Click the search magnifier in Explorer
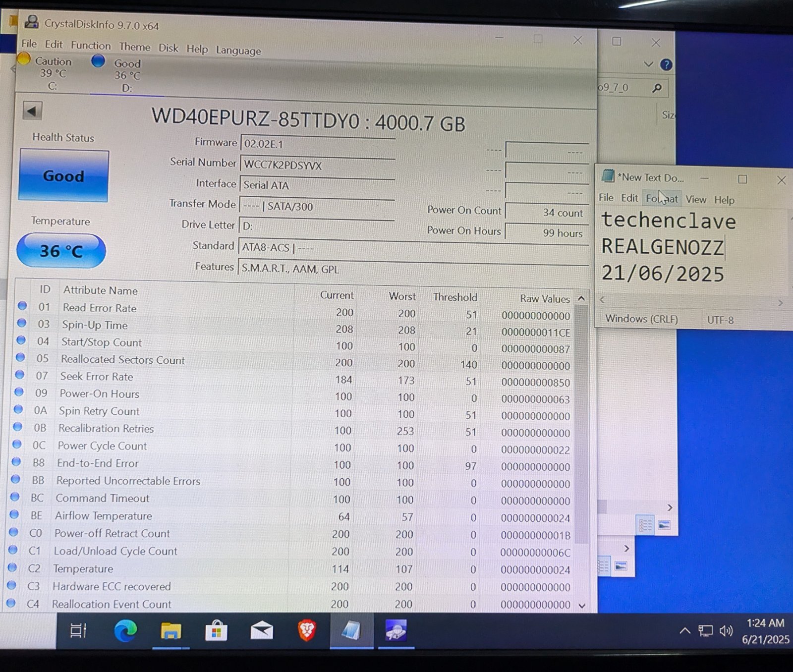This screenshot has height=672, width=793. click(x=657, y=88)
